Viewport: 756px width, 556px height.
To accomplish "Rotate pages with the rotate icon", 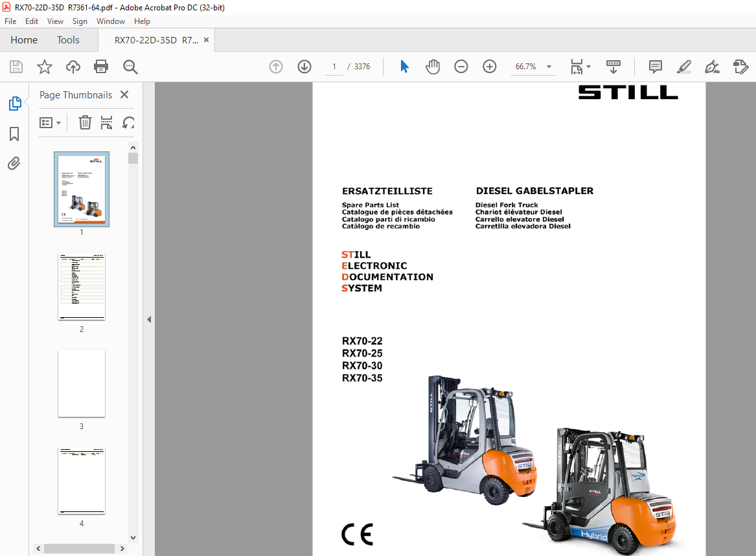I will pos(128,122).
